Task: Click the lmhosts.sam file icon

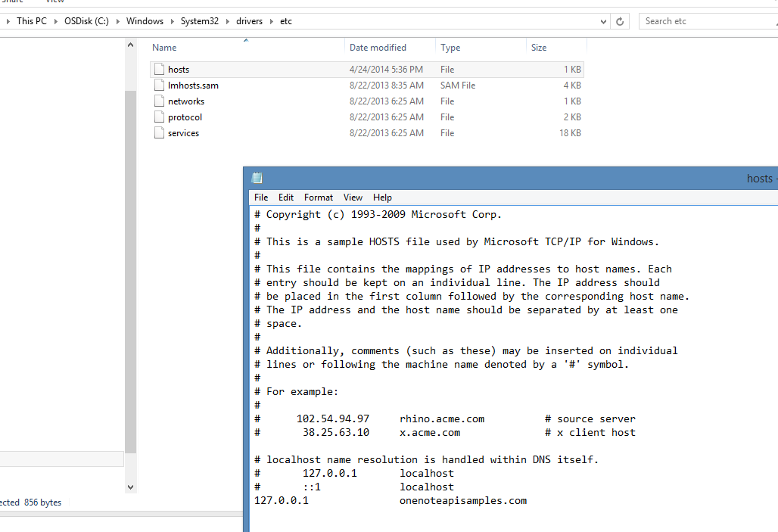Action: click(x=159, y=85)
